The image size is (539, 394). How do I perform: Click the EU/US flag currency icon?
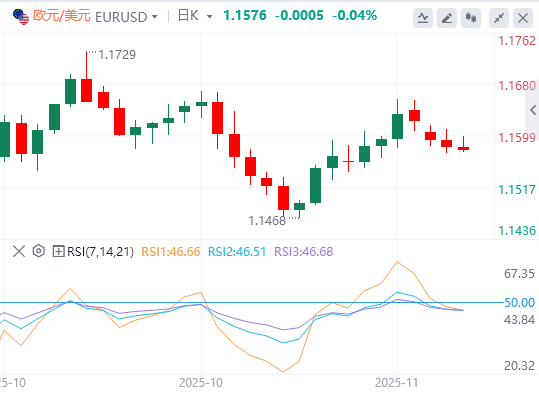(21, 17)
